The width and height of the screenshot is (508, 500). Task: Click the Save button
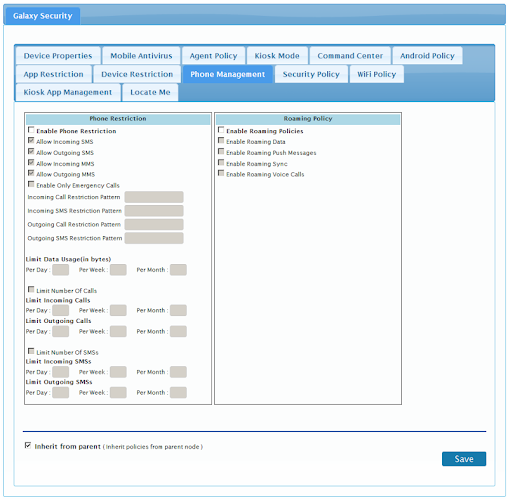(464, 459)
